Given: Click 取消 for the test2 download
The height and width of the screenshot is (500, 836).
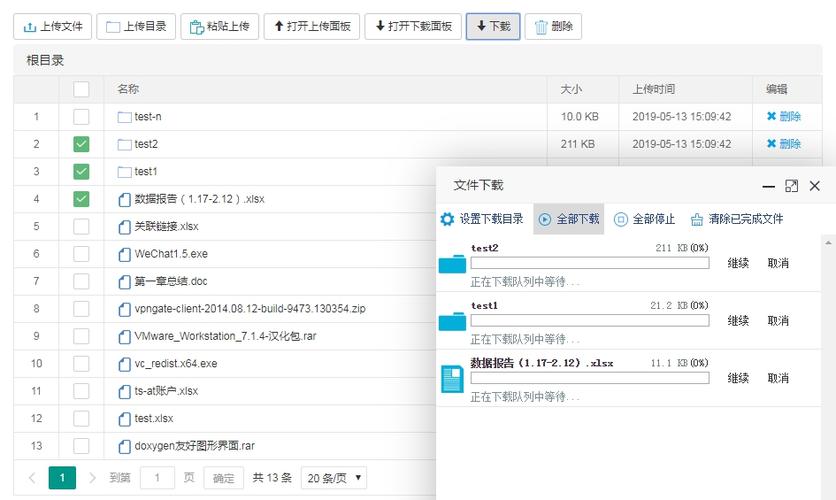Looking at the screenshot, I should [778, 263].
